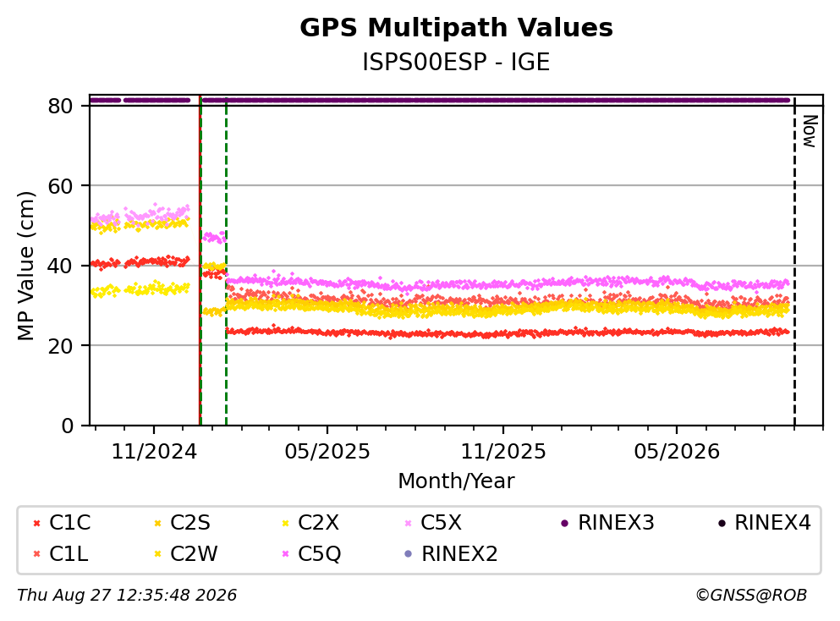Click the 05/2025 x-axis tick label
Screen dimensions: 840x621
click(327, 452)
